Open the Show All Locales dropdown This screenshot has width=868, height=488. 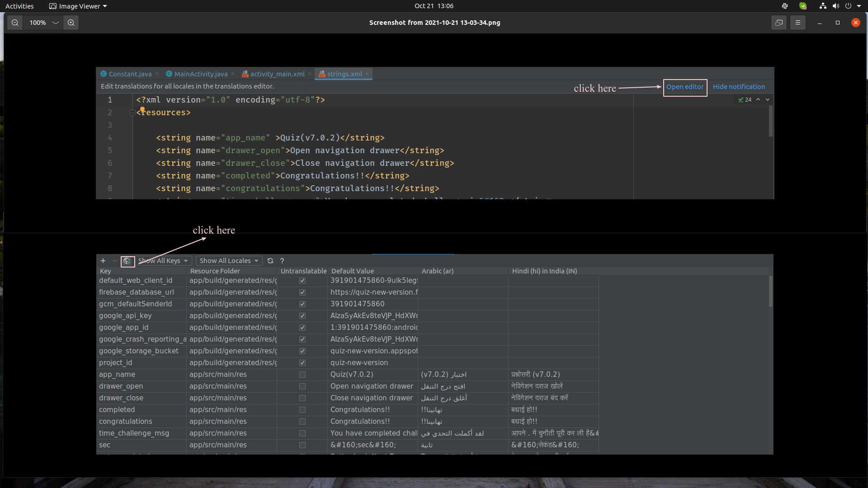point(229,261)
